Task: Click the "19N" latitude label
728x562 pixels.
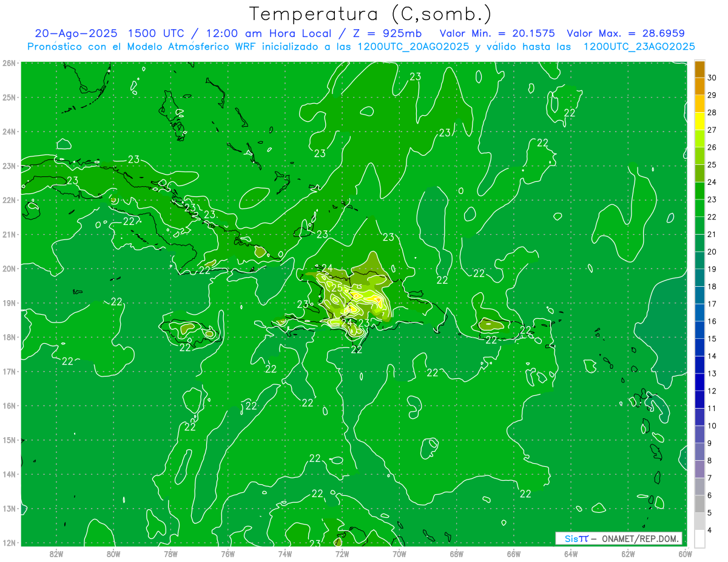Action: (x=8, y=303)
